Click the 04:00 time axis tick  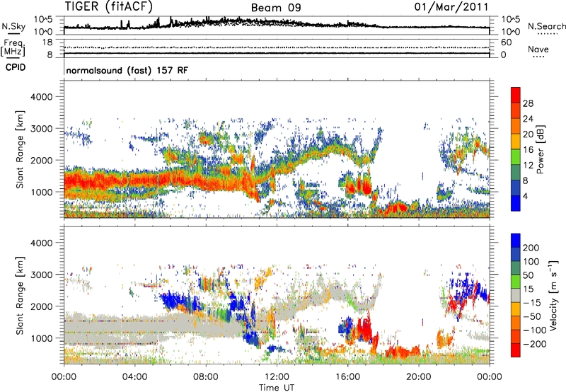(134, 377)
